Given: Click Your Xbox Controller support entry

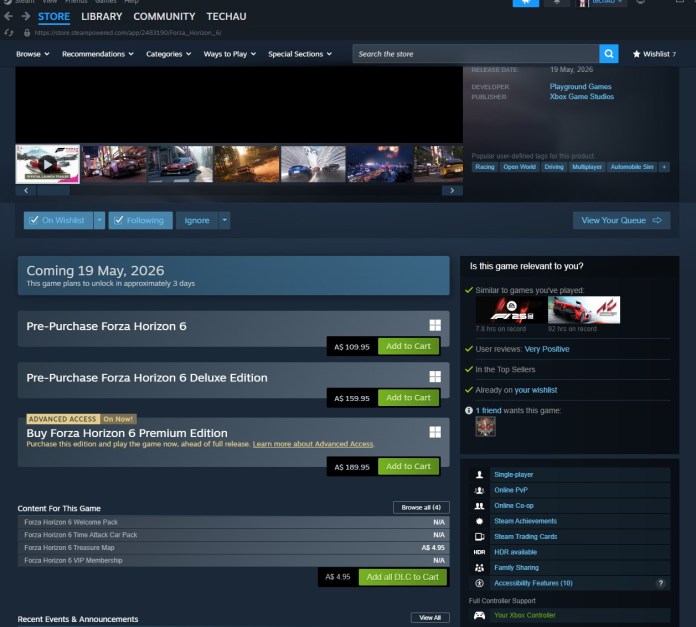Looking at the screenshot, I should (x=525, y=615).
